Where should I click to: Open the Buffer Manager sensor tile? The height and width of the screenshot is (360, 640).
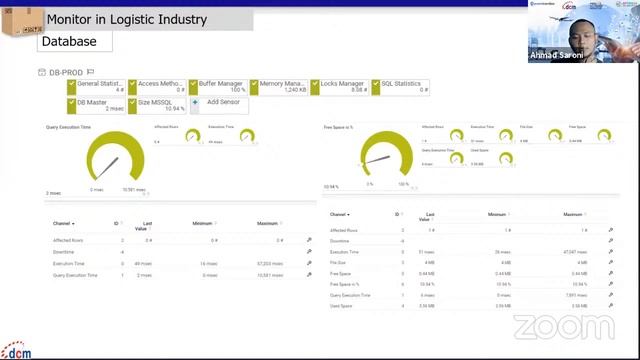[218, 87]
